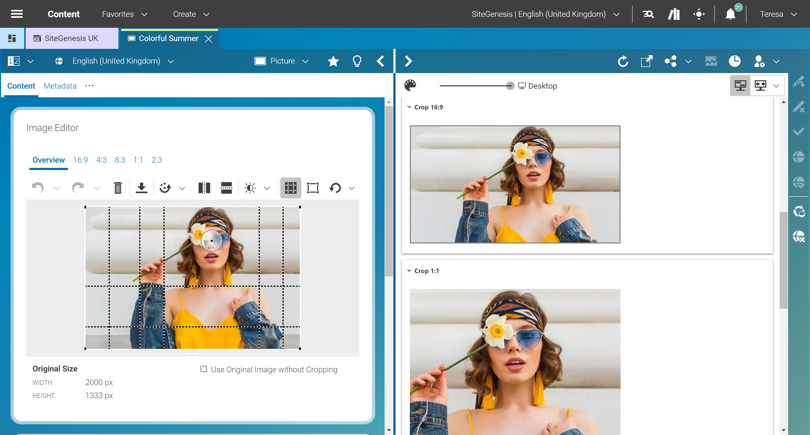Enable Use Original Image without Cropping
Screen dimensions: 810x435
pos(204,369)
